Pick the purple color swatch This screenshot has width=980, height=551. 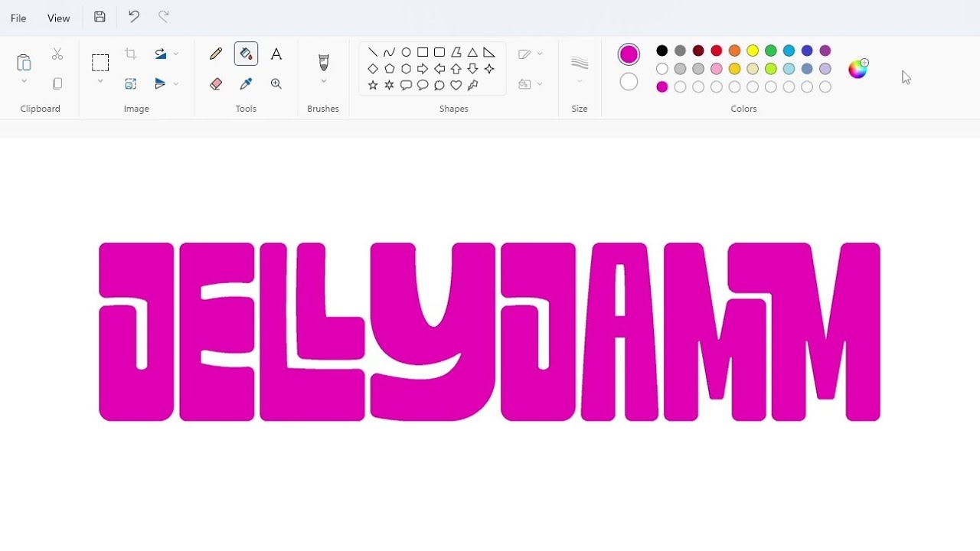(825, 51)
